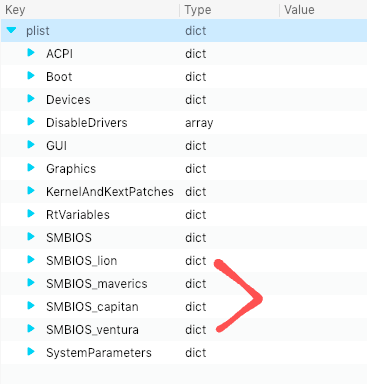
Task: Collapse the plist root disclosure triangle
Action: [11, 30]
